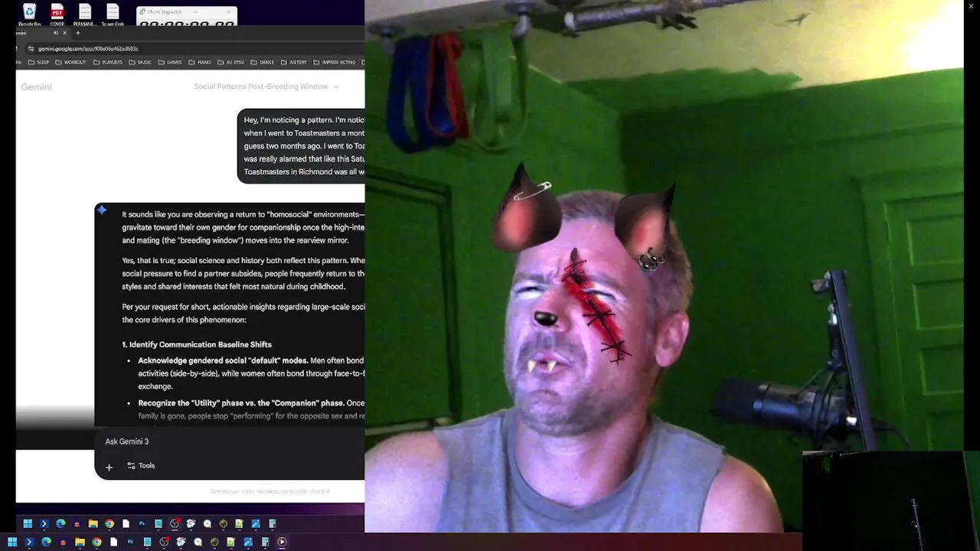Open Photoshop in the recorded inner taskbar

pyautogui.click(x=142, y=523)
